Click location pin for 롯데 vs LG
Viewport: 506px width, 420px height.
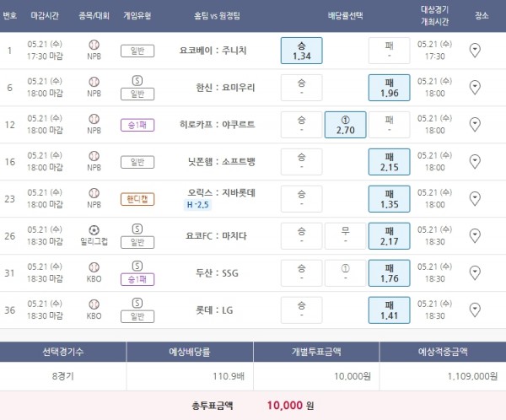[474, 310]
